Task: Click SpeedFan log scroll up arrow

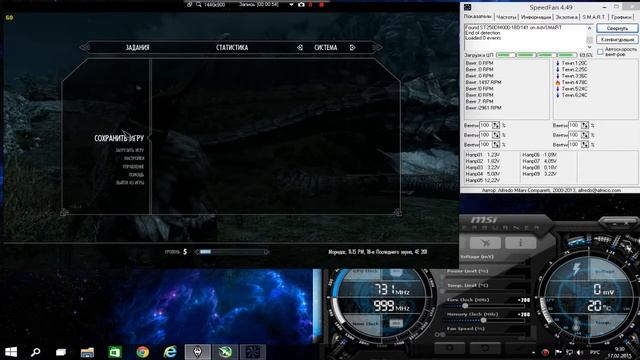Action: point(589,28)
